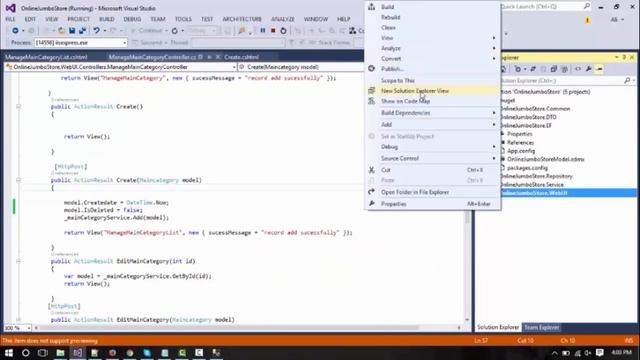
Task: Choose Scope to This in context menu
Action: (x=434, y=80)
